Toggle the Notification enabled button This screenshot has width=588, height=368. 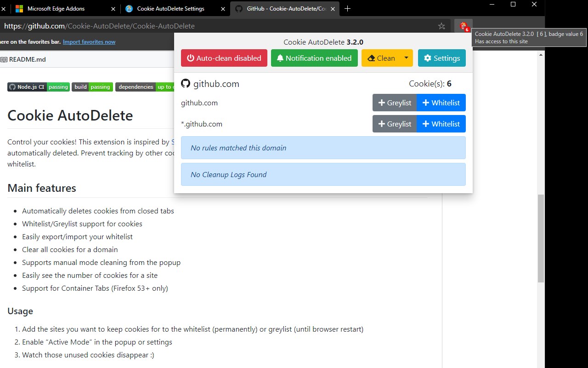[x=314, y=58]
